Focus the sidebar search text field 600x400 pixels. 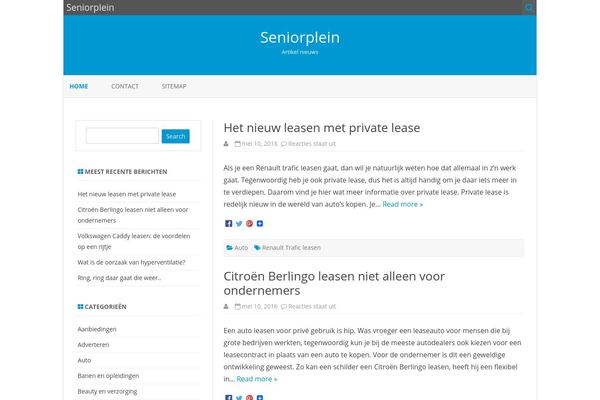[122, 136]
